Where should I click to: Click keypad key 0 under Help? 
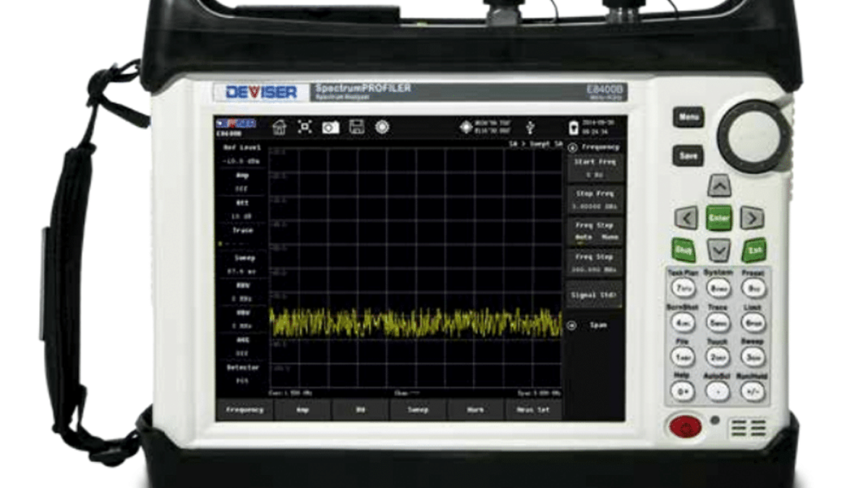(x=683, y=391)
